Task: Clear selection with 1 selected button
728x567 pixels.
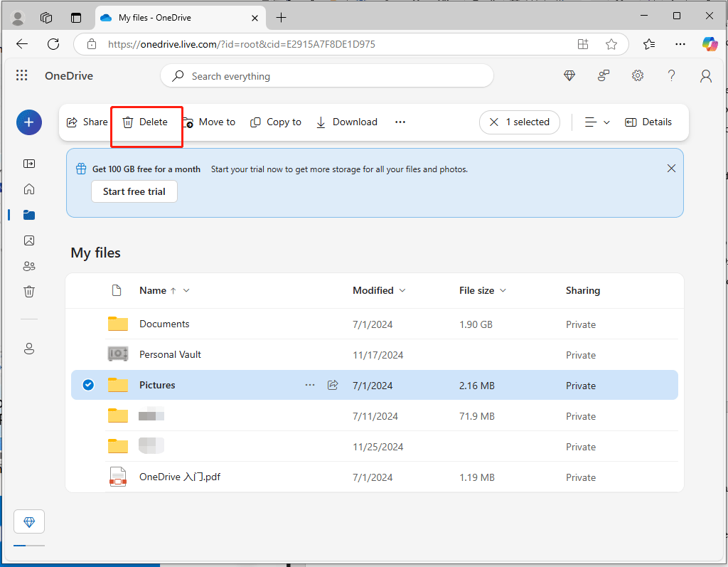Action: click(520, 122)
